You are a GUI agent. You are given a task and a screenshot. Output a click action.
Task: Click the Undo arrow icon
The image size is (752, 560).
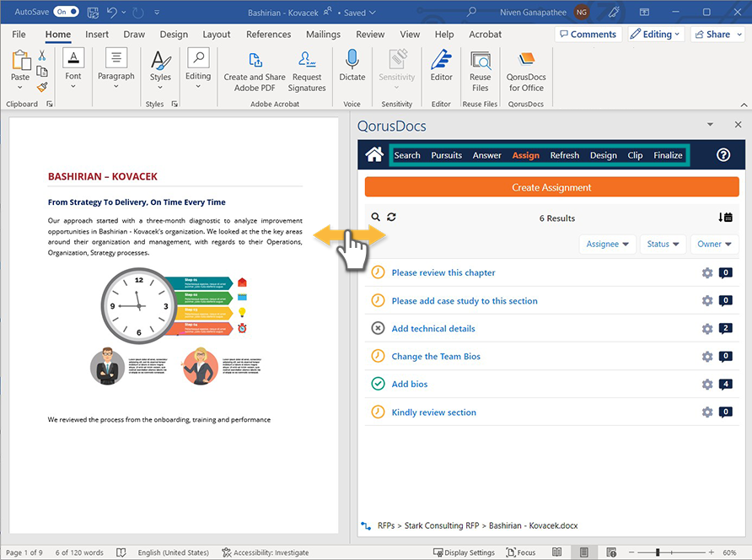coord(112,13)
